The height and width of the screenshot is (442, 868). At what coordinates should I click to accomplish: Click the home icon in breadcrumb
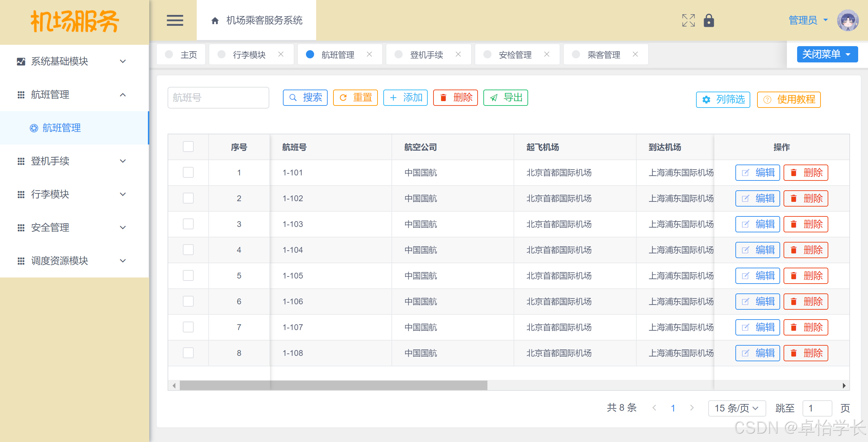point(215,21)
